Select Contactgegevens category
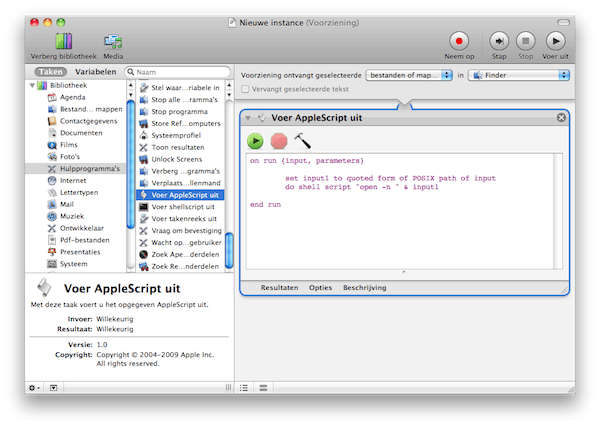This screenshot has width=600, height=428. [x=82, y=121]
